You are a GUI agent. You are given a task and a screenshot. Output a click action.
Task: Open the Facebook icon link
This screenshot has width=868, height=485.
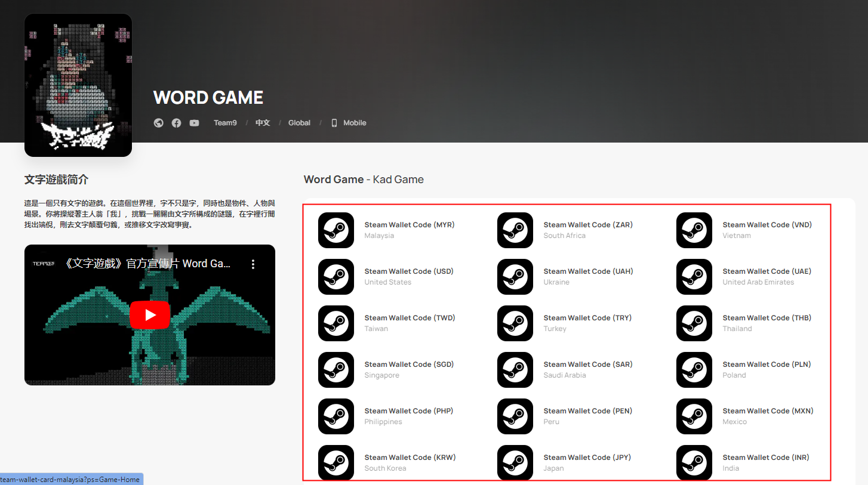tap(176, 123)
